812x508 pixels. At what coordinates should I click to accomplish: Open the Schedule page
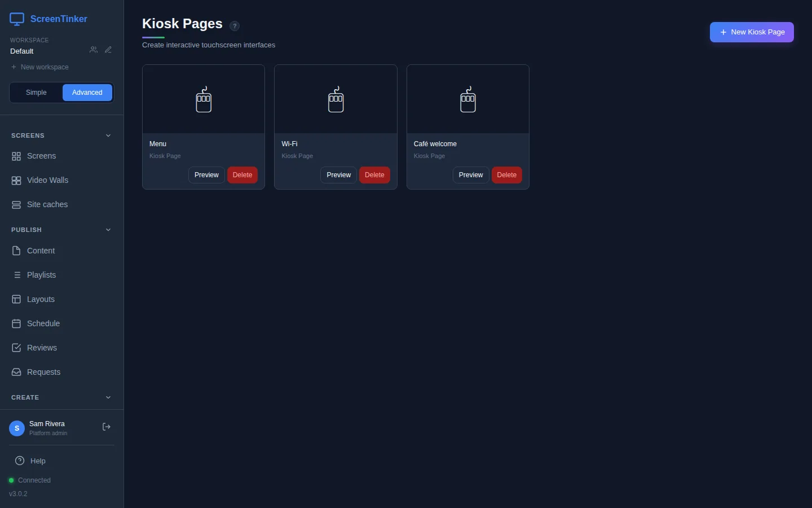(61, 323)
